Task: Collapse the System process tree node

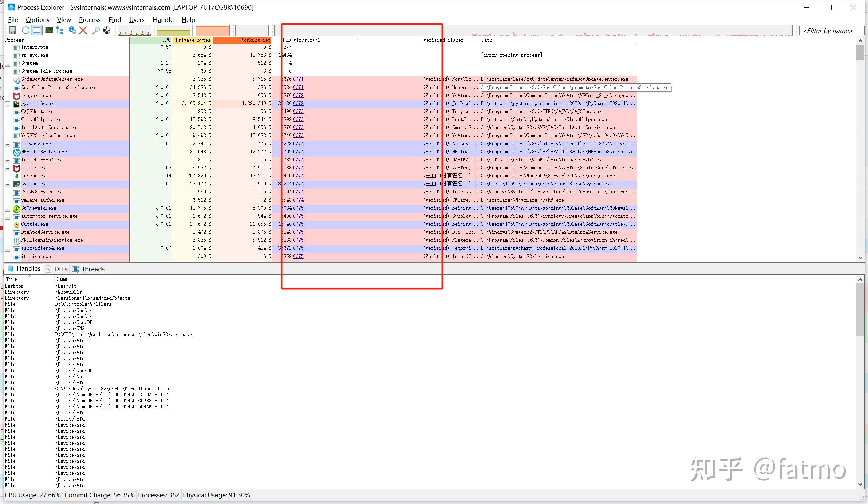Action: coord(8,64)
